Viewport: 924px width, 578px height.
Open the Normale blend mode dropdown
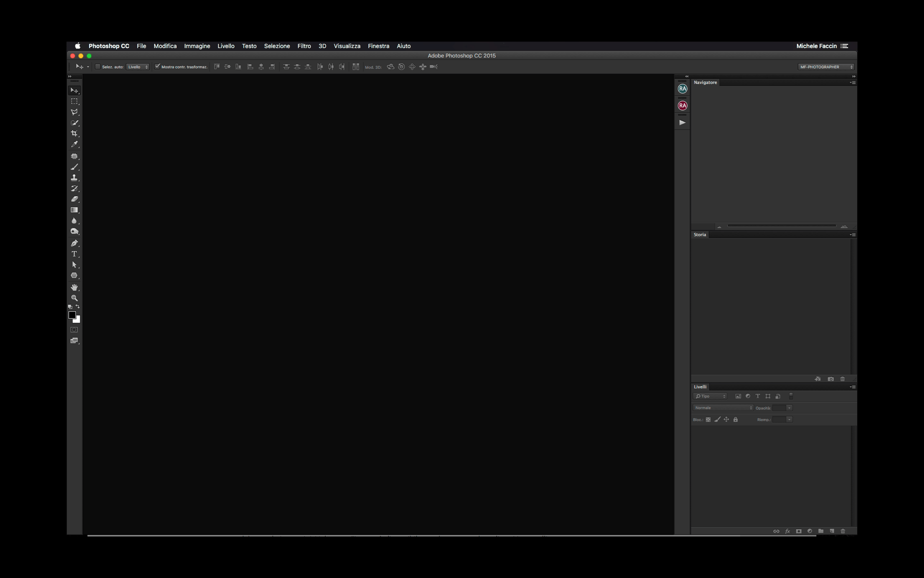coord(723,408)
